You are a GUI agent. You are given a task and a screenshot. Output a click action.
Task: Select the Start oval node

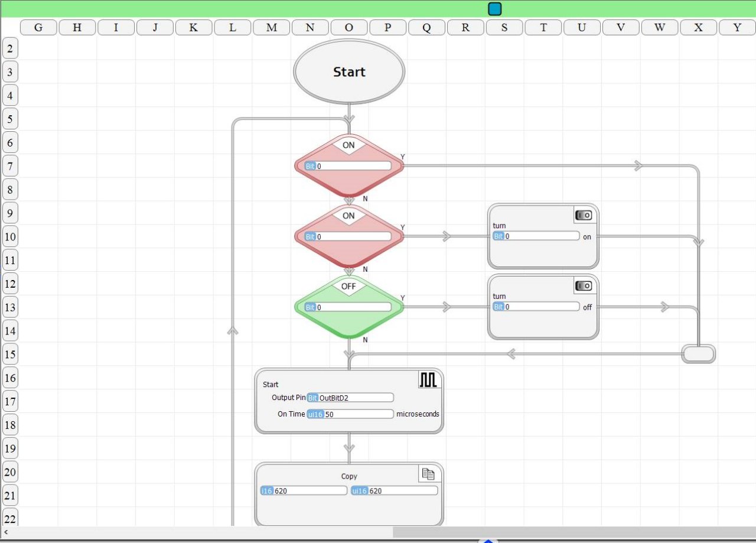[x=349, y=71]
